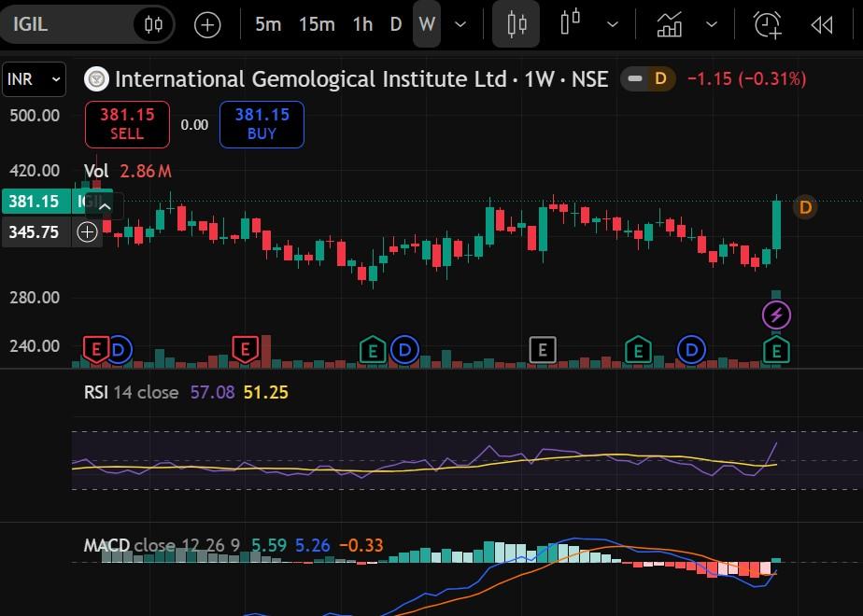Click the add symbol plus circle icon
This screenshot has height=616, width=863.
click(x=207, y=25)
